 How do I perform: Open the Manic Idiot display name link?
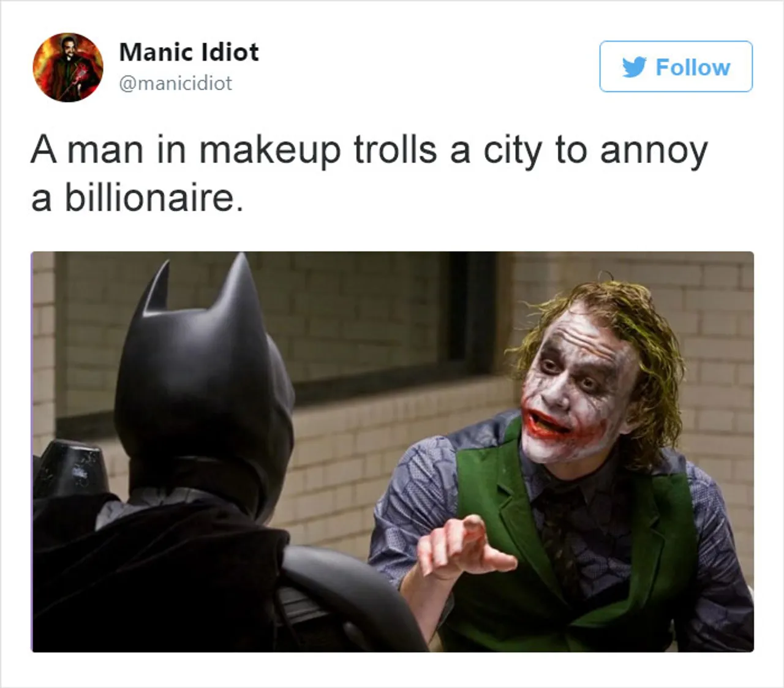tap(189, 52)
